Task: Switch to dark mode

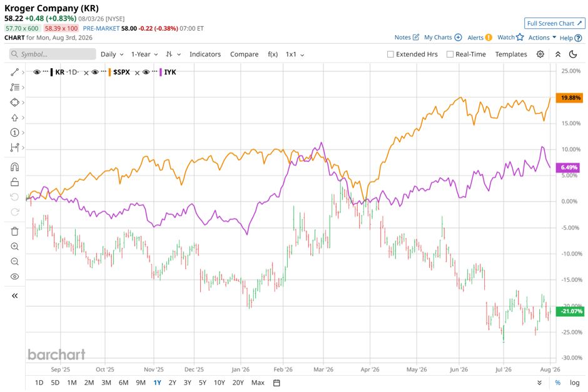Action: click(573, 54)
